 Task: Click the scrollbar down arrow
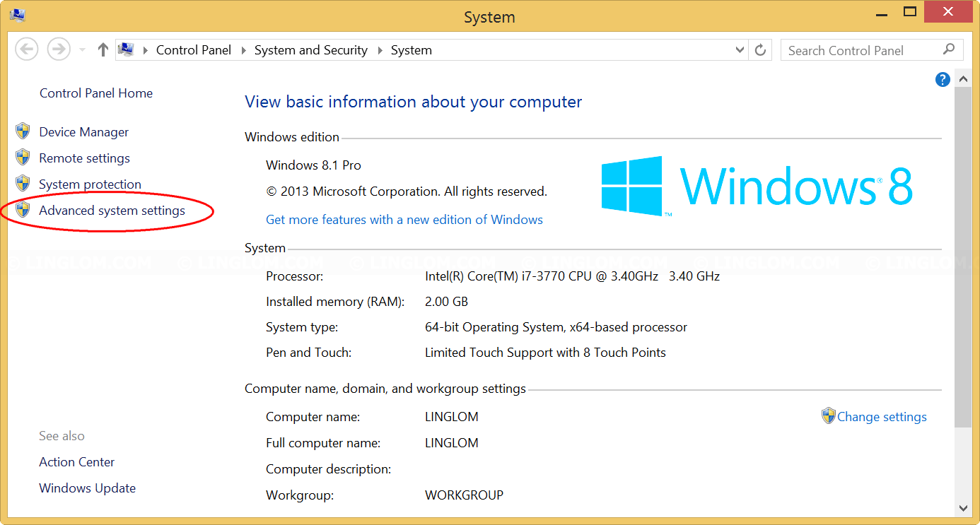pyautogui.click(x=963, y=507)
